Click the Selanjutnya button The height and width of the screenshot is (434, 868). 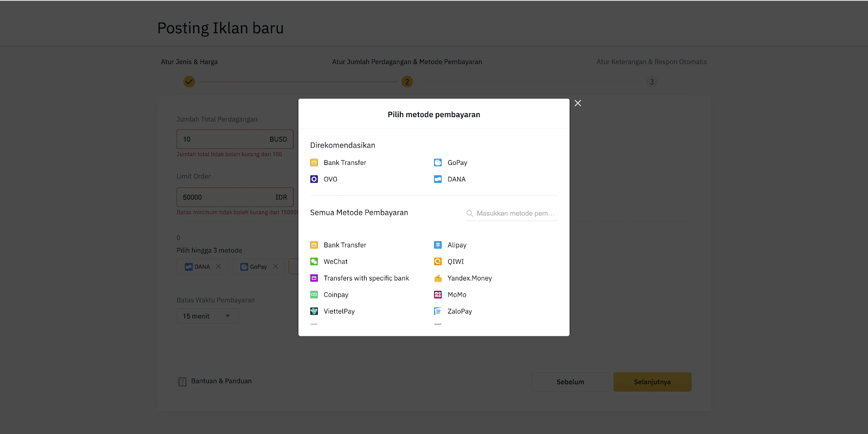coord(652,382)
